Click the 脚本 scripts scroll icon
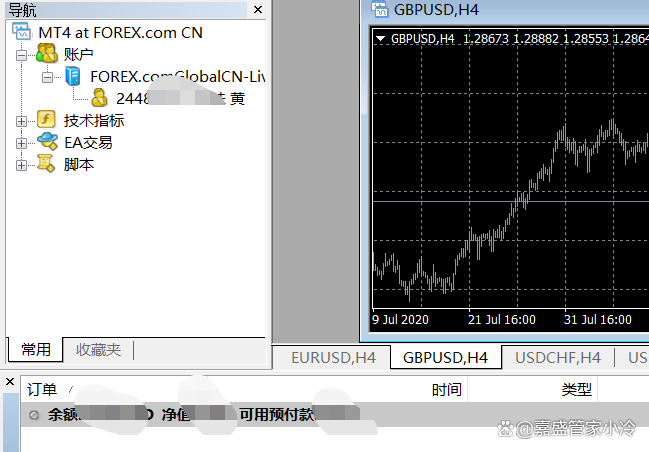This screenshot has height=452, width=649. [x=46, y=164]
